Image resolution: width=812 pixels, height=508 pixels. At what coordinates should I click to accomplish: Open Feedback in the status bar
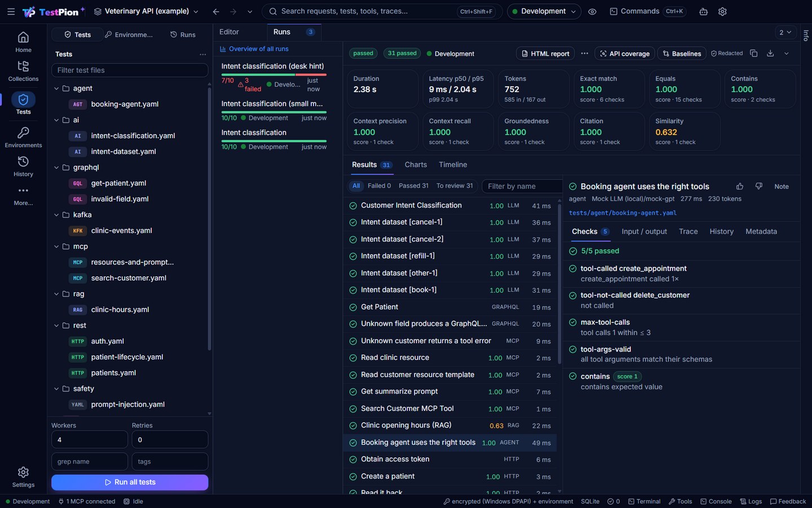pyautogui.click(x=788, y=501)
